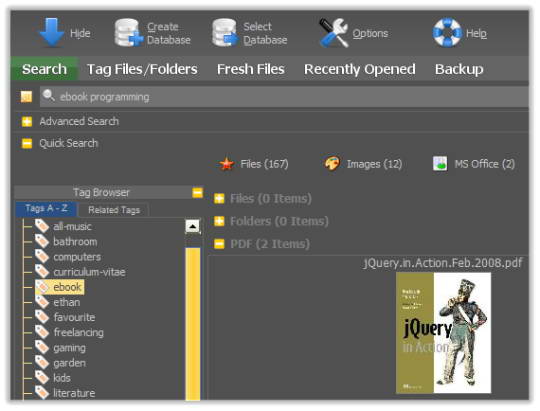
Task: Click the palette icon beside Images (12)
Action: point(332,163)
